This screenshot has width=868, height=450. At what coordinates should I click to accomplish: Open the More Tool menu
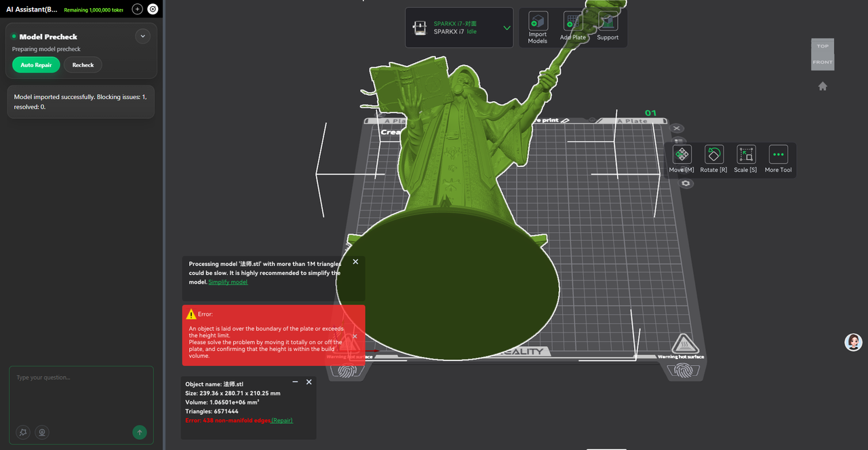click(778, 160)
